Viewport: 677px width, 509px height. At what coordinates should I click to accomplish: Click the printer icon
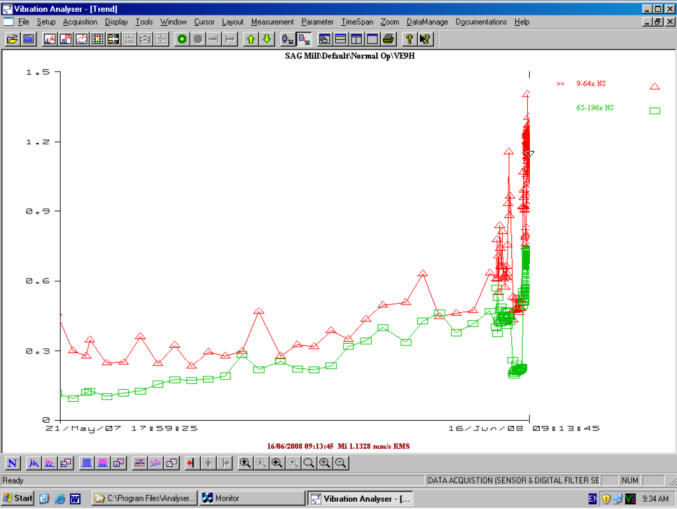(389, 39)
